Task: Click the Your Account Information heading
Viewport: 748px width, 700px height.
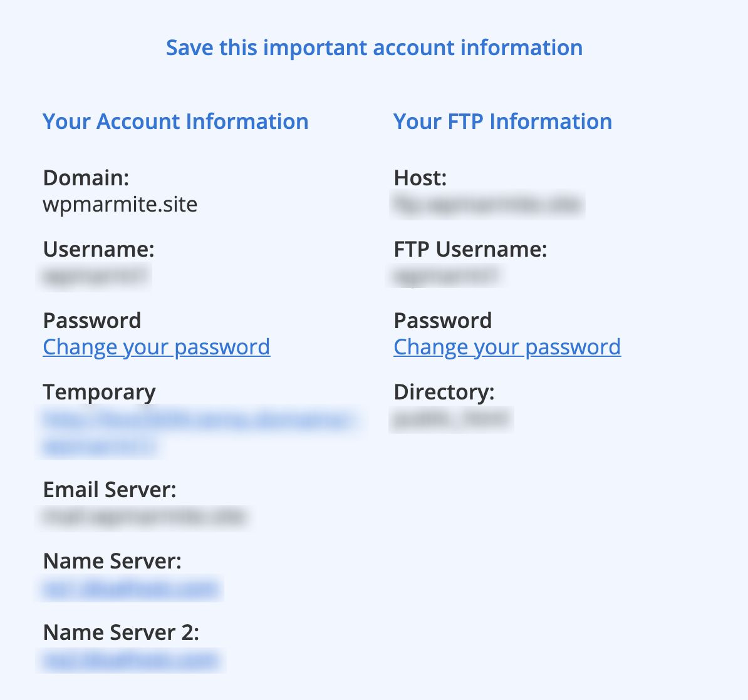Action: pos(175,121)
